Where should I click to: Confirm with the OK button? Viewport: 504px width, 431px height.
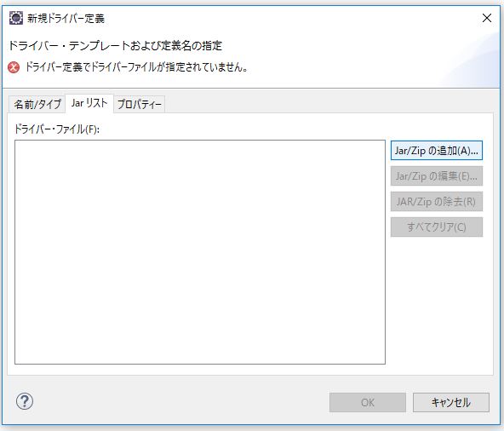[368, 402]
